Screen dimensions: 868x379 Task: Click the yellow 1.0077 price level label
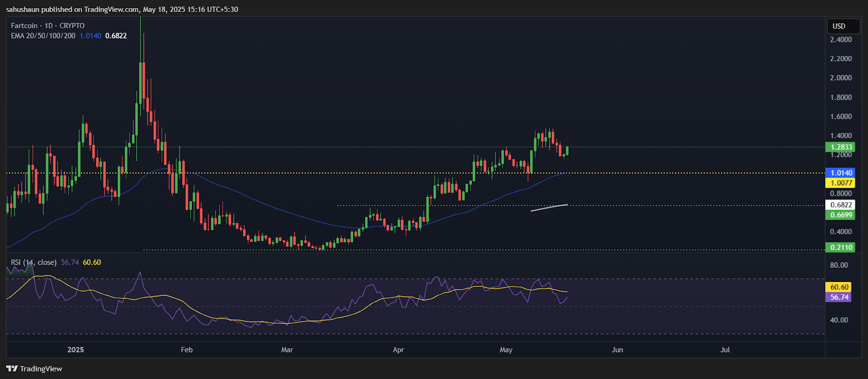point(840,183)
